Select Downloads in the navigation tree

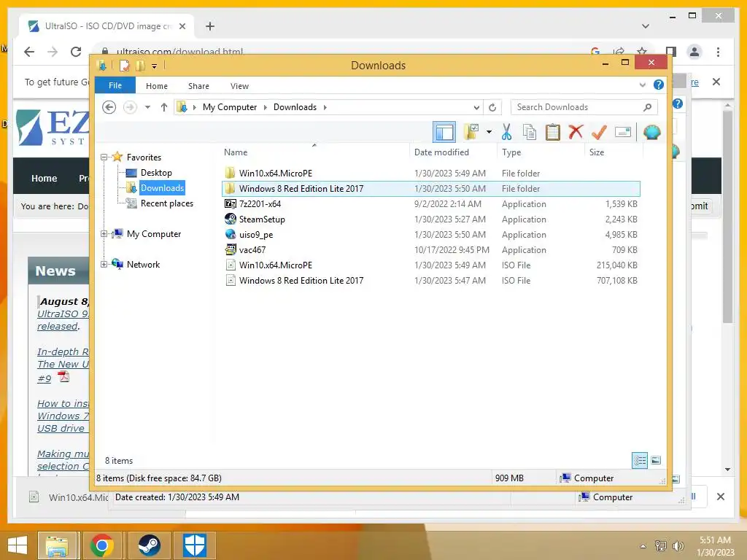coord(162,187)
